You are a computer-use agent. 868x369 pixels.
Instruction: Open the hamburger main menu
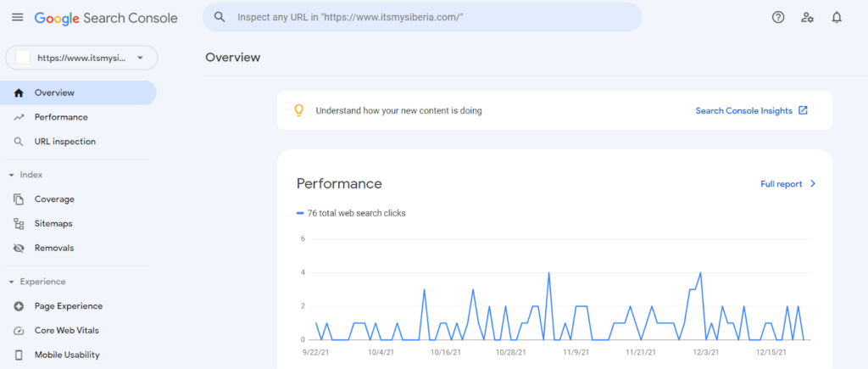17,18
